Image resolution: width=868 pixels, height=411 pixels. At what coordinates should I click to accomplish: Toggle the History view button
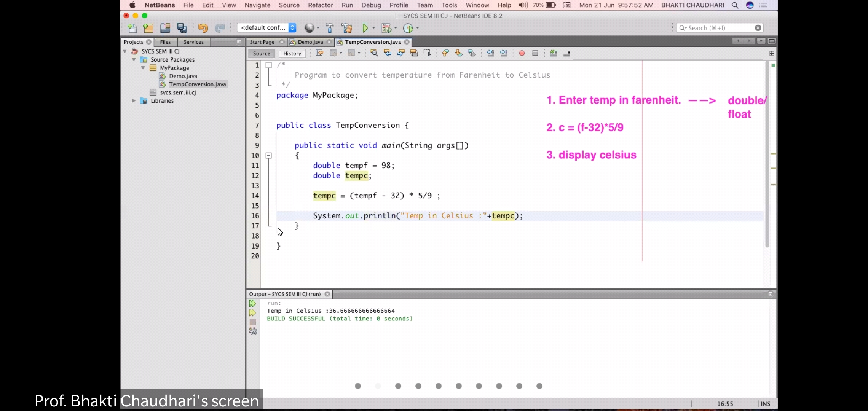pyautogui.click(x=292, y=53)
